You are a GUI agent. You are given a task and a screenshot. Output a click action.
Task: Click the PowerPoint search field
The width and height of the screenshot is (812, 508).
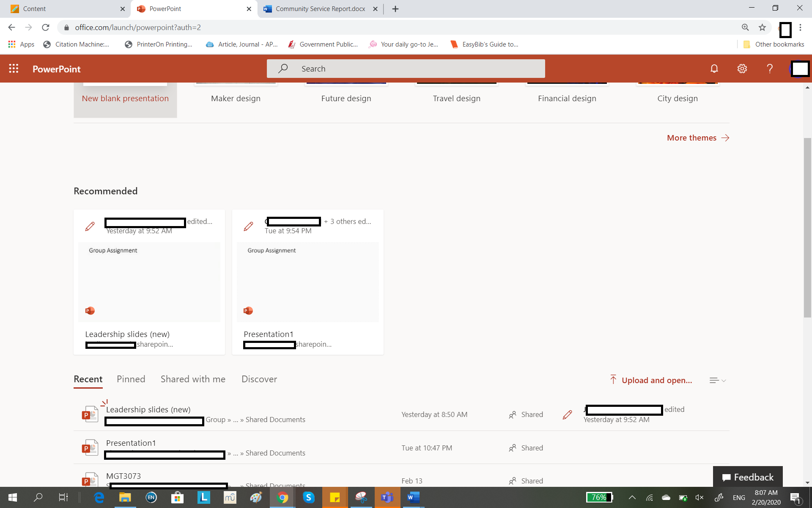tap(406, 69)
